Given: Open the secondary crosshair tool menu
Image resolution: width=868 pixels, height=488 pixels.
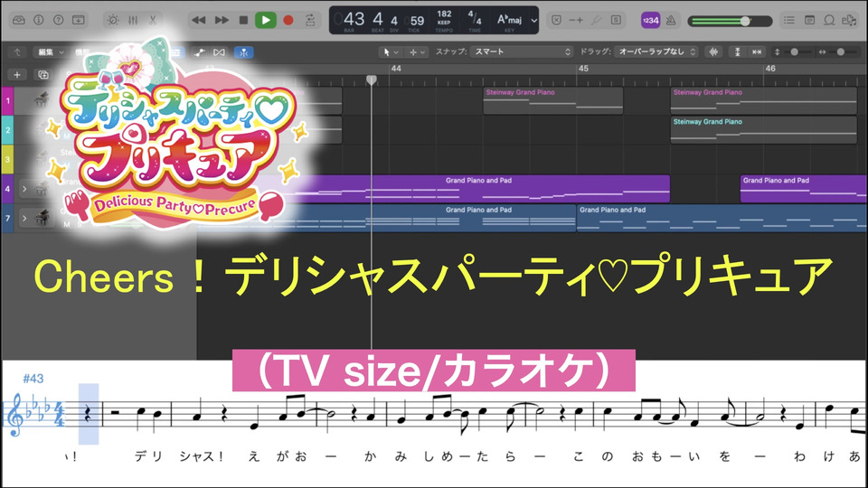Looking at the screenshot, I should [417, 52].
